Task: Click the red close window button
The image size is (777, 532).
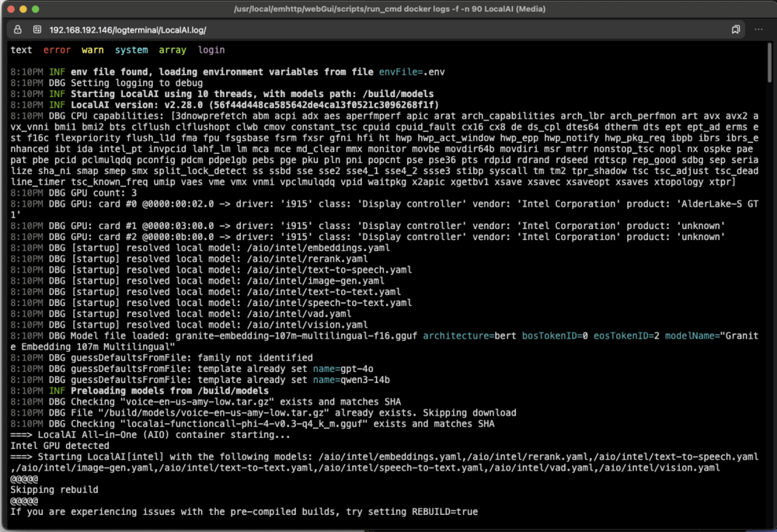Action: pos(11,9)
